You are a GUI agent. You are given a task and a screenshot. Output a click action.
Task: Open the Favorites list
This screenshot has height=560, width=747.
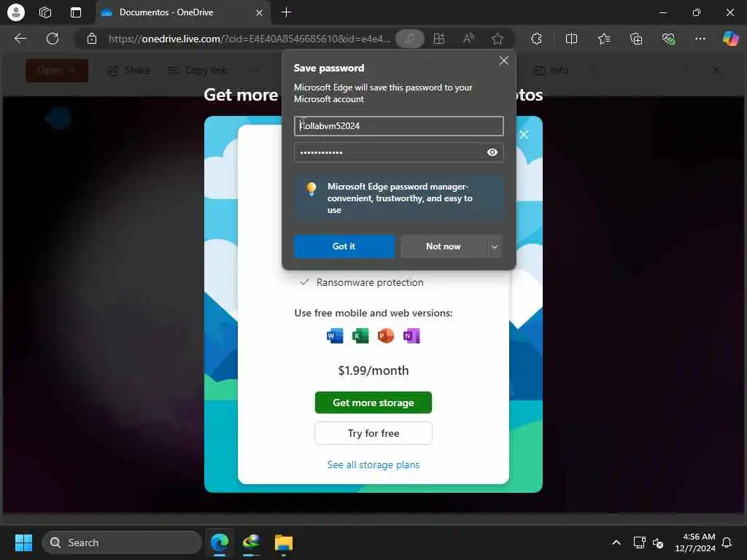pyautogui.click(x=603, y=39)
